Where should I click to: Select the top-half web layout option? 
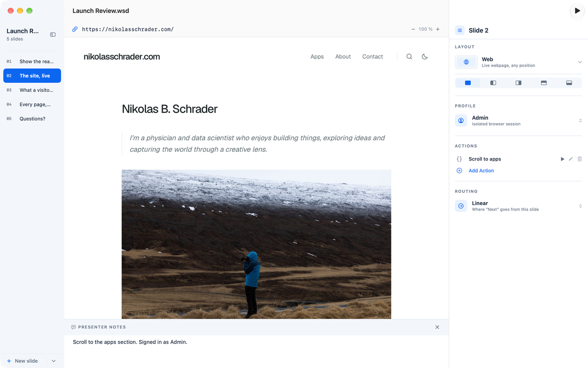coord(544,83)
